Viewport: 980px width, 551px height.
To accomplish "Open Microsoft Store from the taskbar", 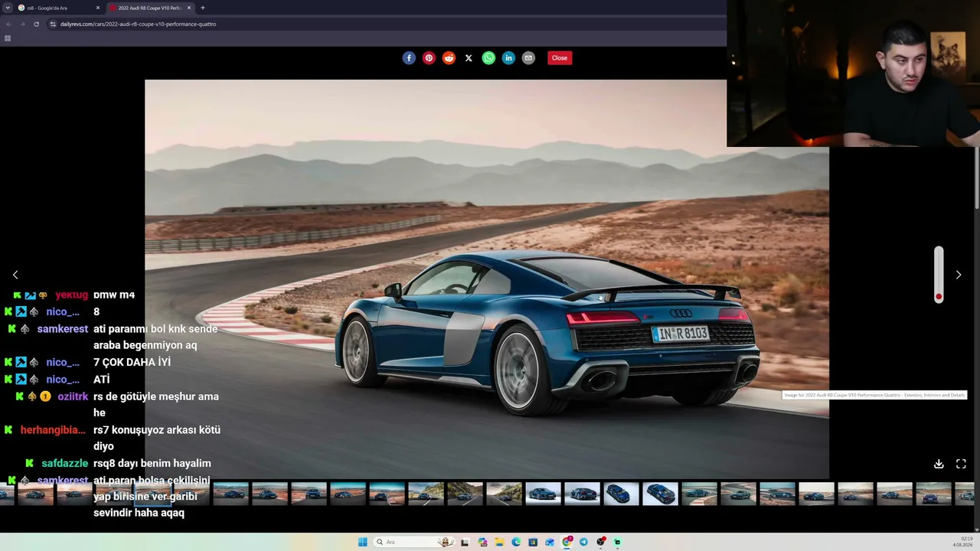I will tap(533, 542).
